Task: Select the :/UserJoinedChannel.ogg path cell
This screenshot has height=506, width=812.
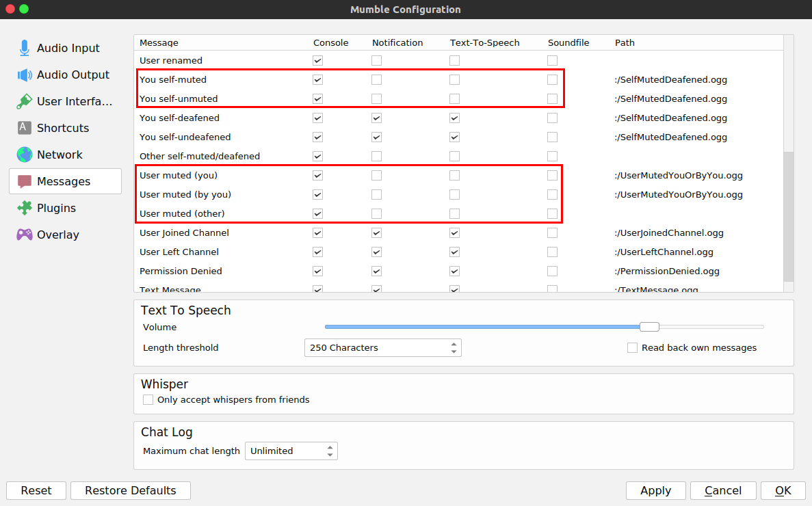Action: [669, 232]
